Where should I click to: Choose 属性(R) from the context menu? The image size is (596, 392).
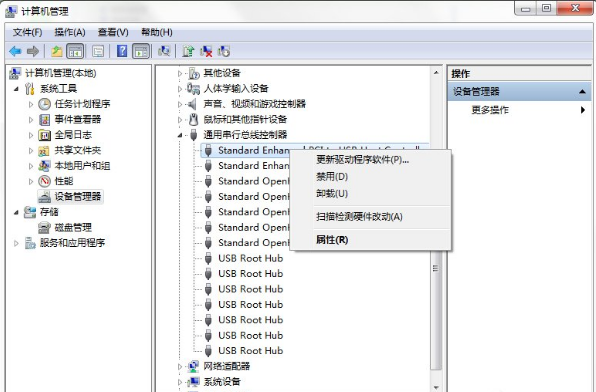[x=332, y=240]
